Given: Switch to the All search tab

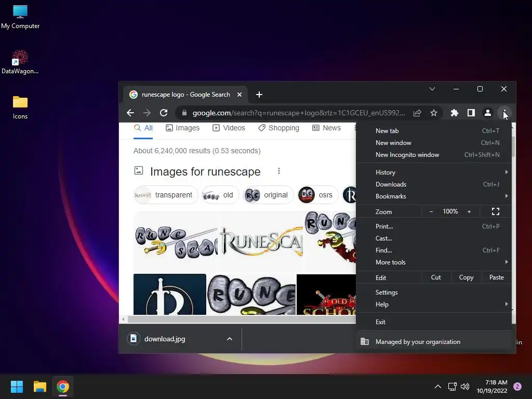Looking at the screenshot, I should pos(143,128).
